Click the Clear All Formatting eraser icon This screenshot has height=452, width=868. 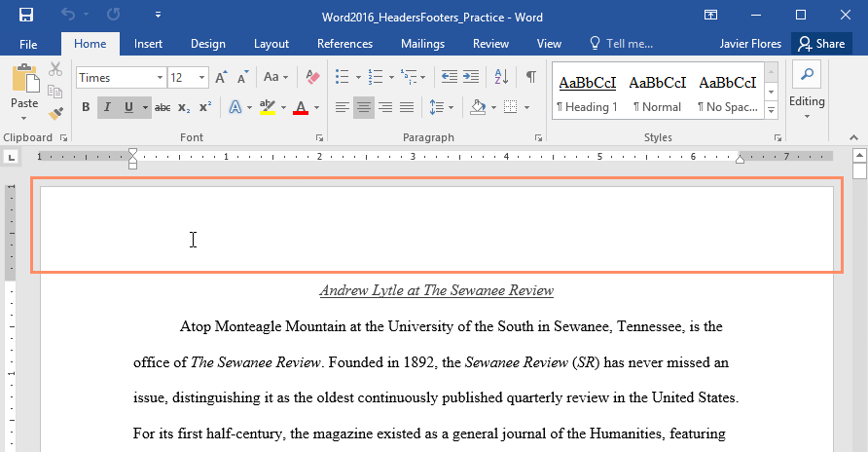[312, 77]
